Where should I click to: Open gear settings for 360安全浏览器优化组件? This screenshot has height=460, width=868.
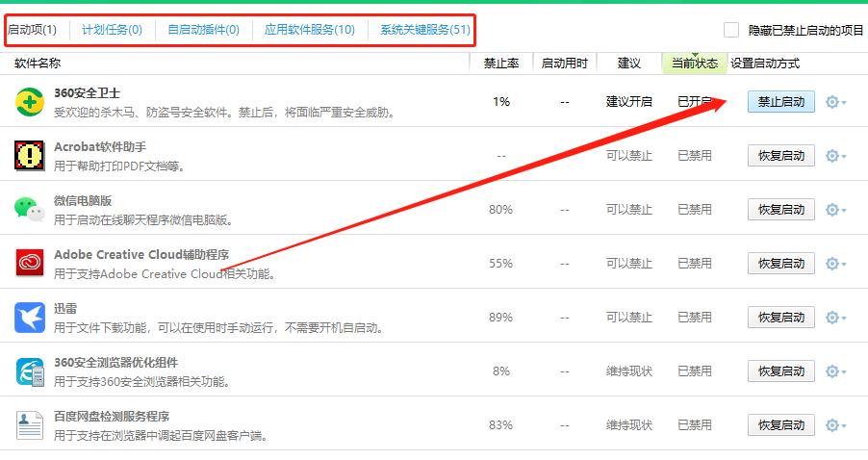pyautogui.click(x=835, y=371)
